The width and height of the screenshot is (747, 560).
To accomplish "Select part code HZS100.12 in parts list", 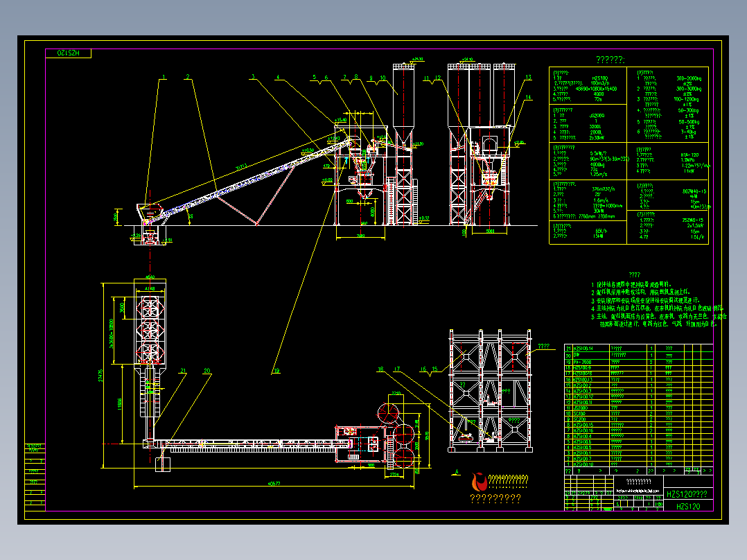I will coord(583,396).
